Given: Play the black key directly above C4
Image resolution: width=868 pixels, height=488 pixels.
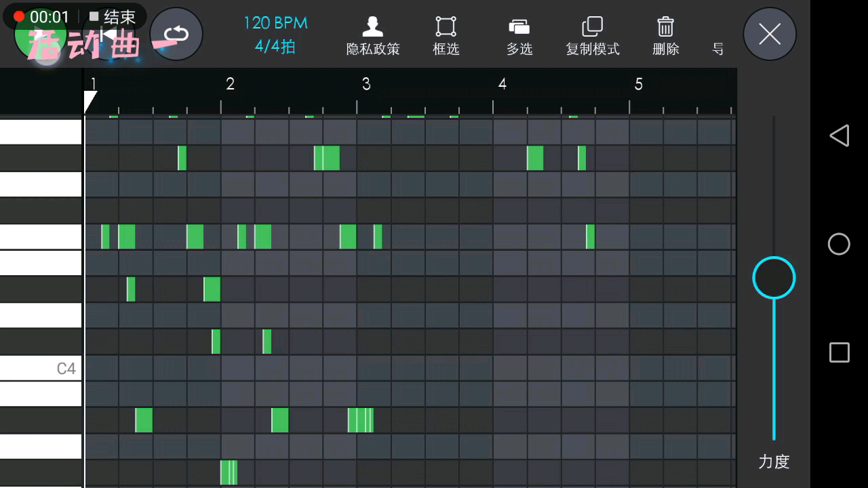Looking at the screenshot, I should pyautogui.click(x=41, y=342).
